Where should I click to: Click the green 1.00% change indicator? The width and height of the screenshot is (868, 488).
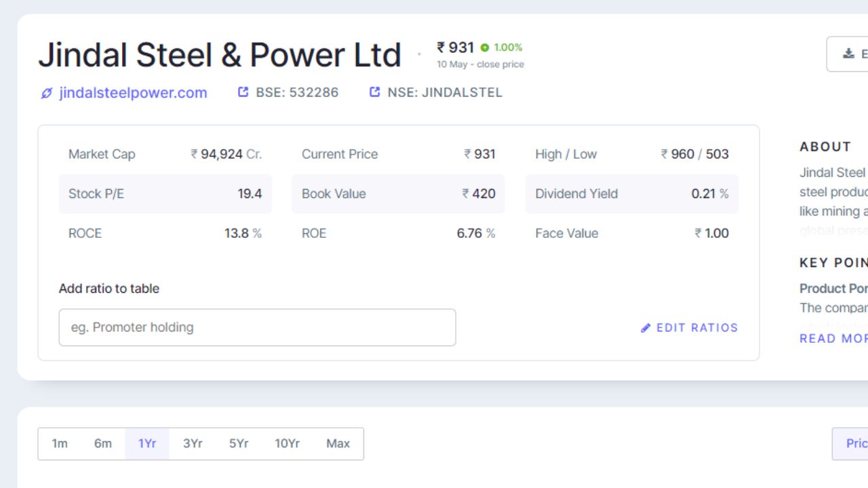pyautogui.click(x=502, y=47)
